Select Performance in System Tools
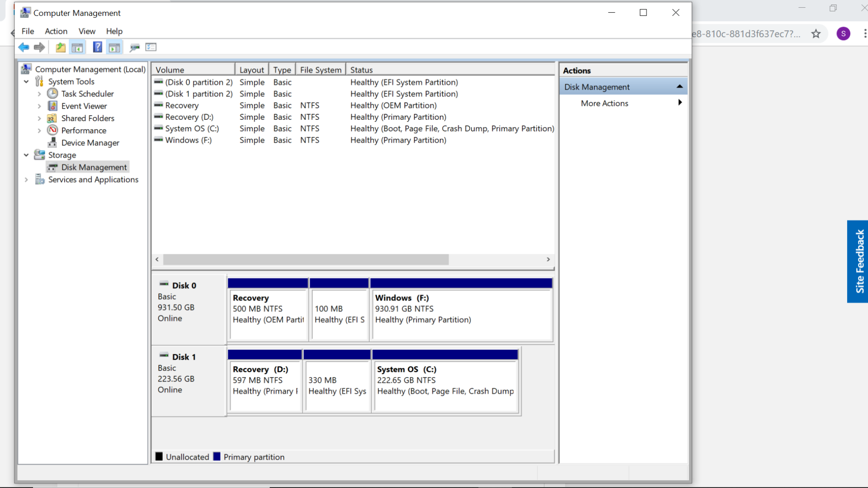Viewport: 868px width, 488px height. point(84,131)
